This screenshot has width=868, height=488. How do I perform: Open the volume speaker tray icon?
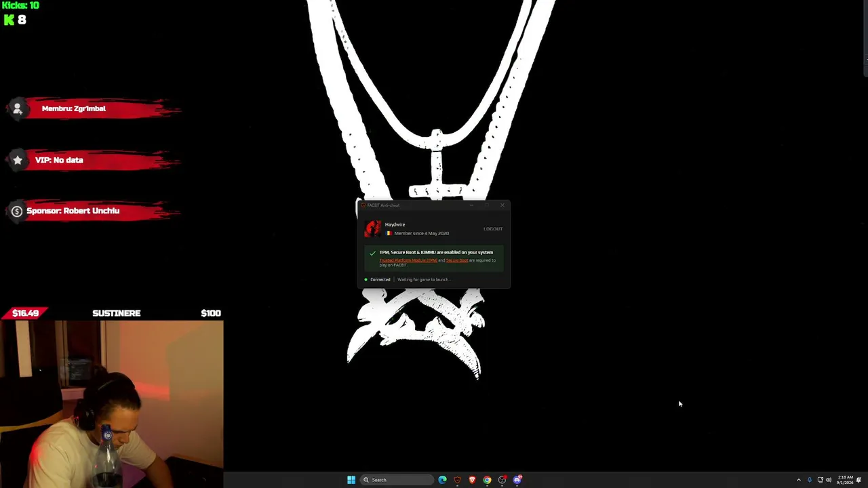829,480
